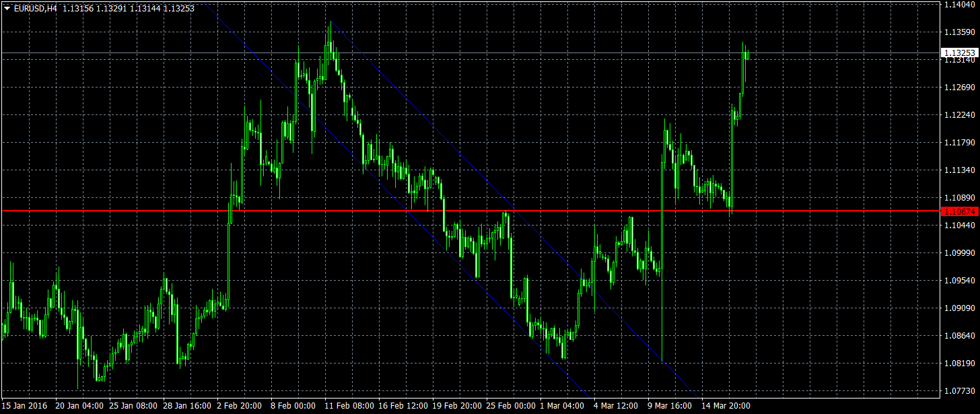Screen dimensions: 980x414
Task: Click the 14 Mar 20:00 time label
Action: [727, 407]
